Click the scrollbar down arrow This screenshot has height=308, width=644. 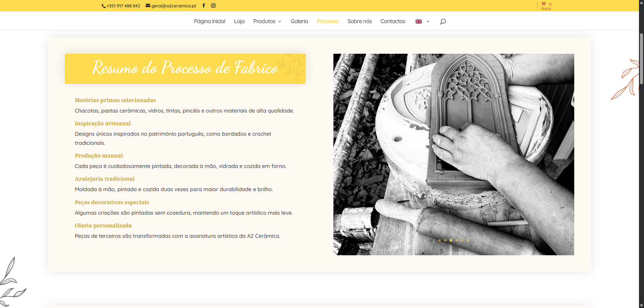point(641,305)
